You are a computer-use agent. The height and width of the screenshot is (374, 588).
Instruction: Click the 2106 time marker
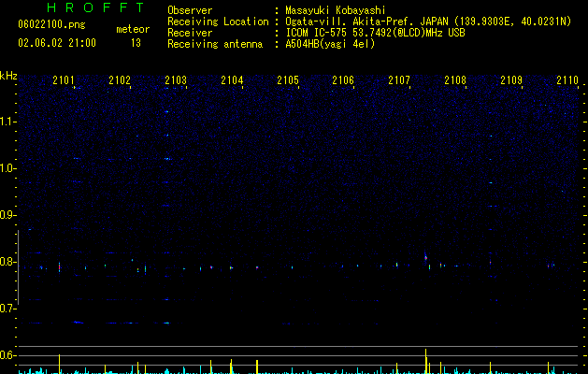[343, 80]
